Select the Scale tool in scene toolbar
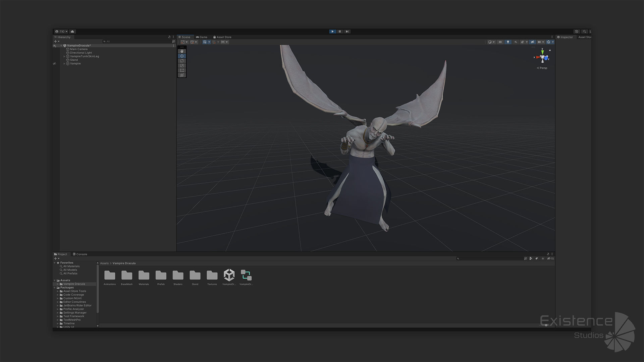 (182, 65)
